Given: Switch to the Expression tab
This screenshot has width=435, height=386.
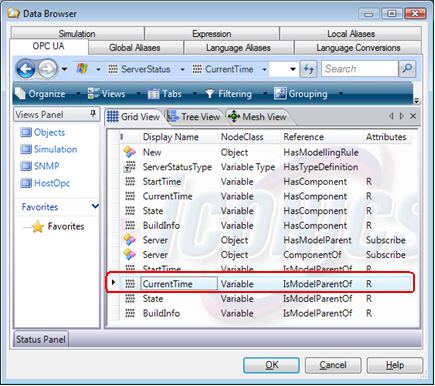Looking at the screenshot, I should (212, 34).
